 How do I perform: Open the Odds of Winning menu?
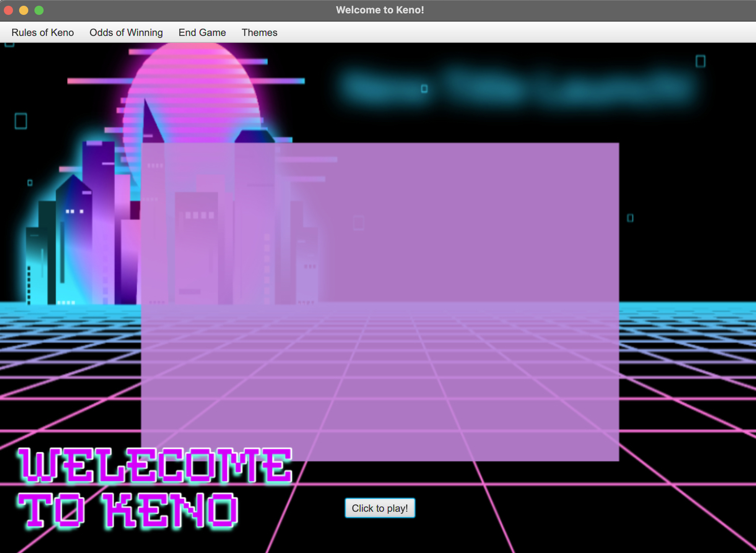(126, 32)
